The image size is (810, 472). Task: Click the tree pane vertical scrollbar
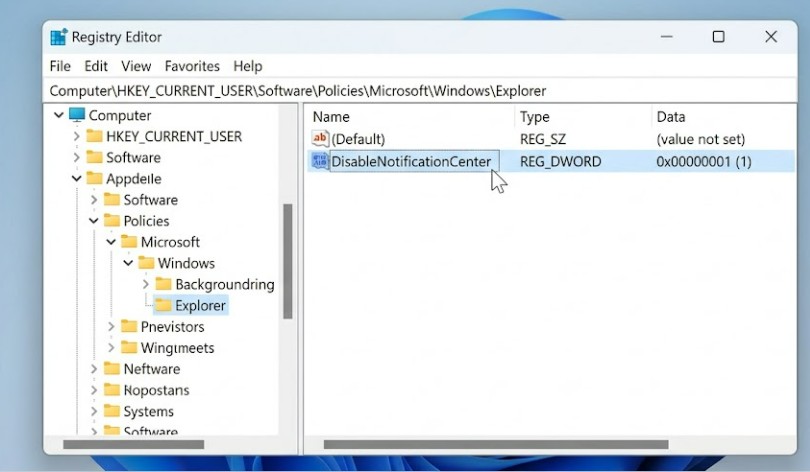click(288, 261)
